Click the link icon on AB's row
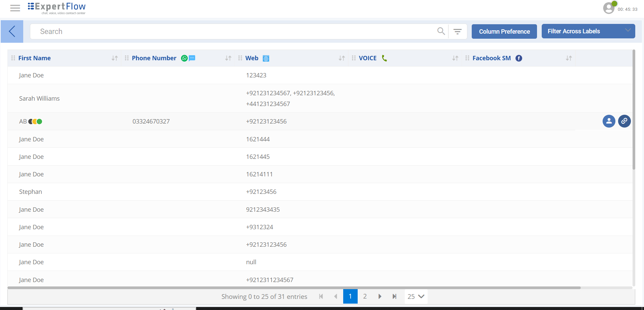This screenshot has height=310, width=644. [x=624, y=121]
